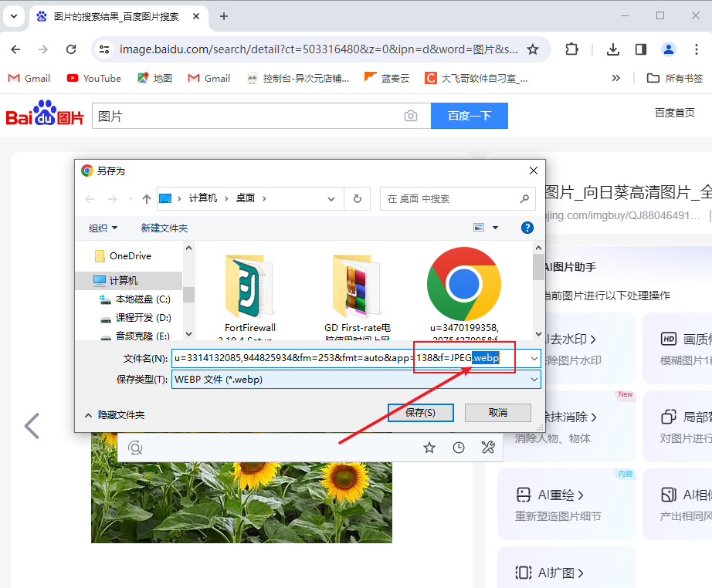Viewport: 712px width, 588px height.
Task: Click the AI扩图 card
Action: point(566,567)
